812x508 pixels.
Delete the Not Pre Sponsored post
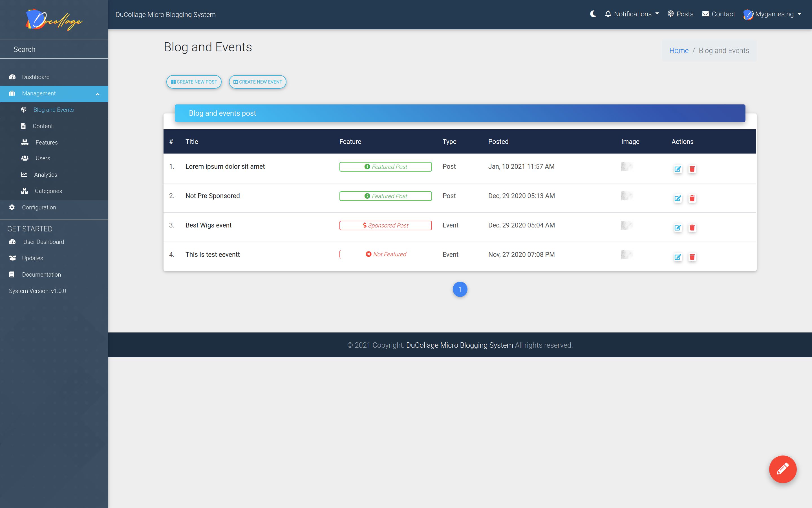tap(692, 198)
